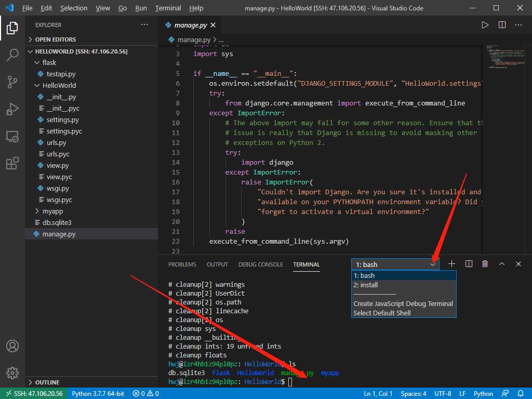This screenshot has height=399, width=532.
Task: Open the feedback icon in status bar
Action: coord(505,394)
